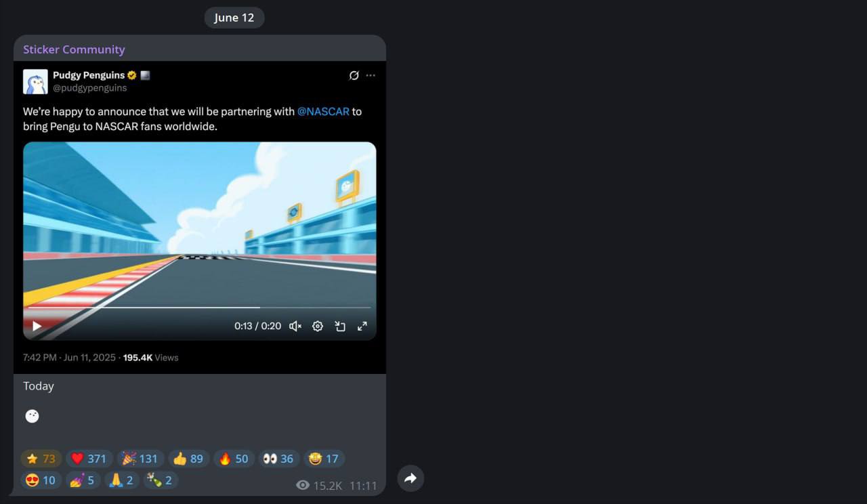867x504 pixels.
Task: Click the gold verified badge
Action: coord(132,75)
